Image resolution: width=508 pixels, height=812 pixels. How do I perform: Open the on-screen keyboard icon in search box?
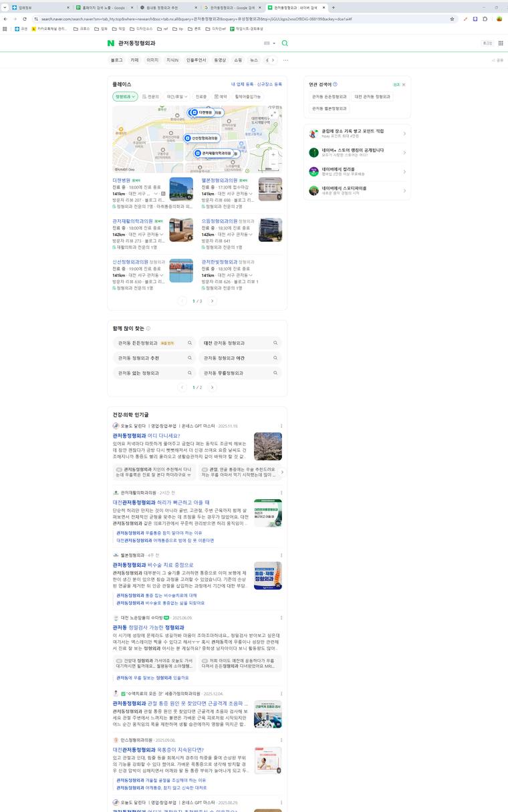click(268, 43)
